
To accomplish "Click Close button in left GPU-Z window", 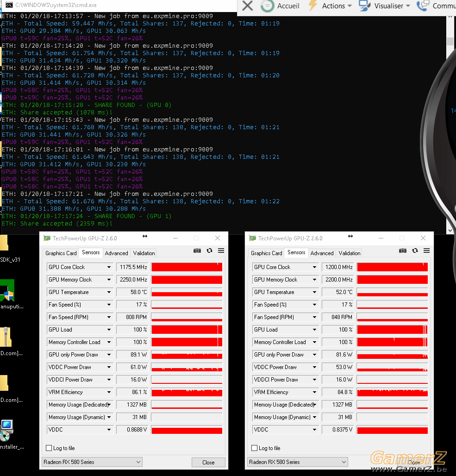I will coord(208,462).
